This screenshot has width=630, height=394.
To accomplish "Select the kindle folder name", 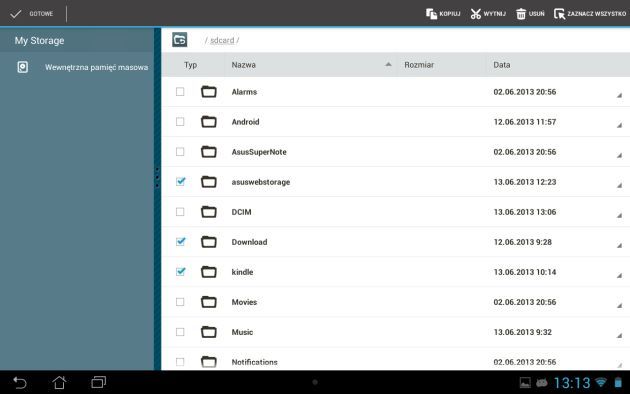I will (242, 272).
